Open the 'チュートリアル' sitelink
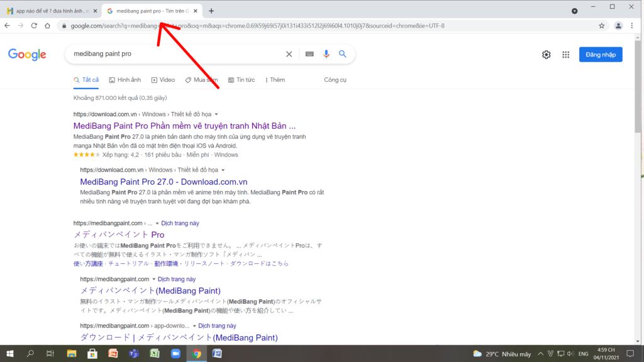Image resolution: width=644 pixels, height=362 pixels. (128, 263)
